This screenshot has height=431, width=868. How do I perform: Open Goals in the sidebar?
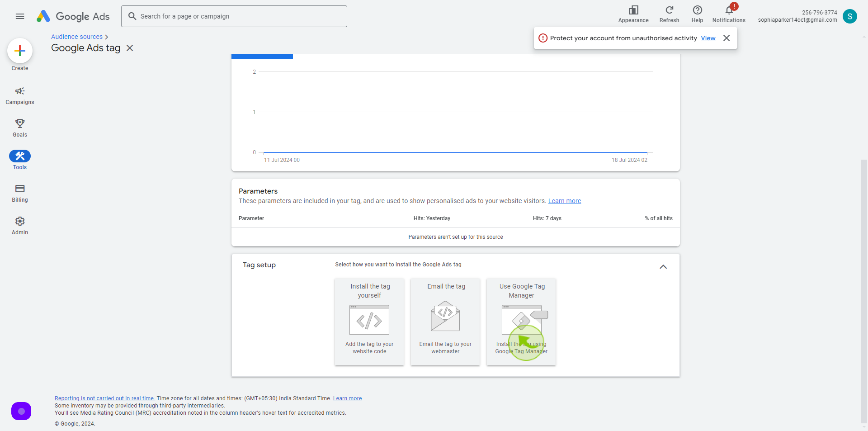(x=20, y=128)
